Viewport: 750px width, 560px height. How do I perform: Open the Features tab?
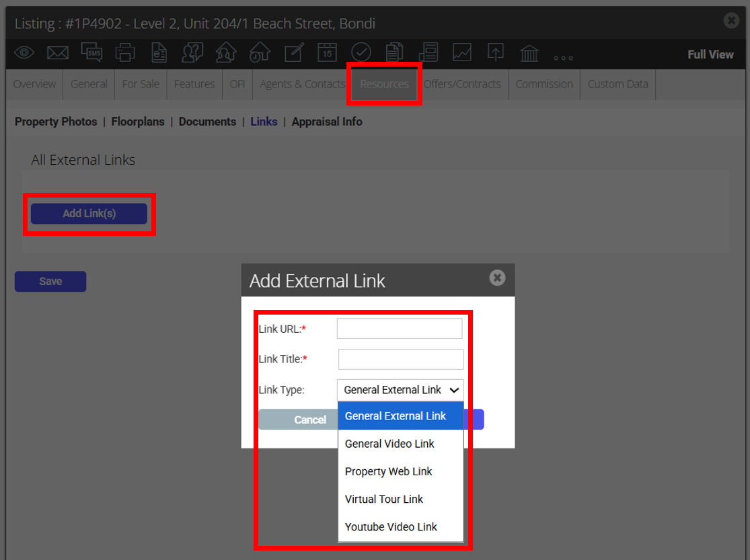click(x=194, y=84)
